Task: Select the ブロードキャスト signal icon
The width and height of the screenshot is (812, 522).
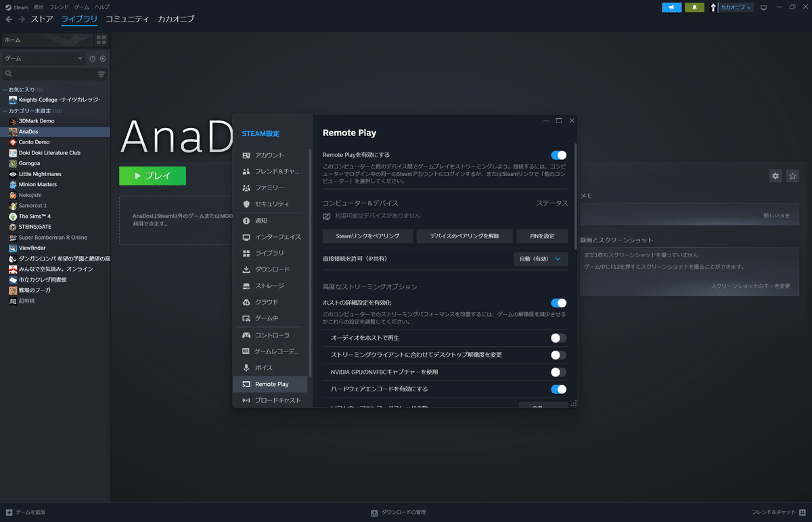Action: [246, 400]
